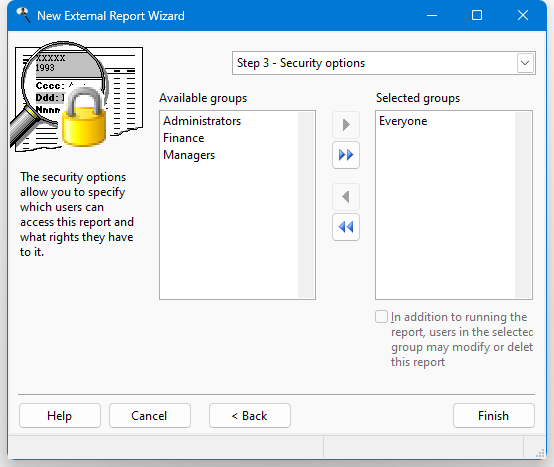Remove all groups with double left arrows

click(346, 227)
